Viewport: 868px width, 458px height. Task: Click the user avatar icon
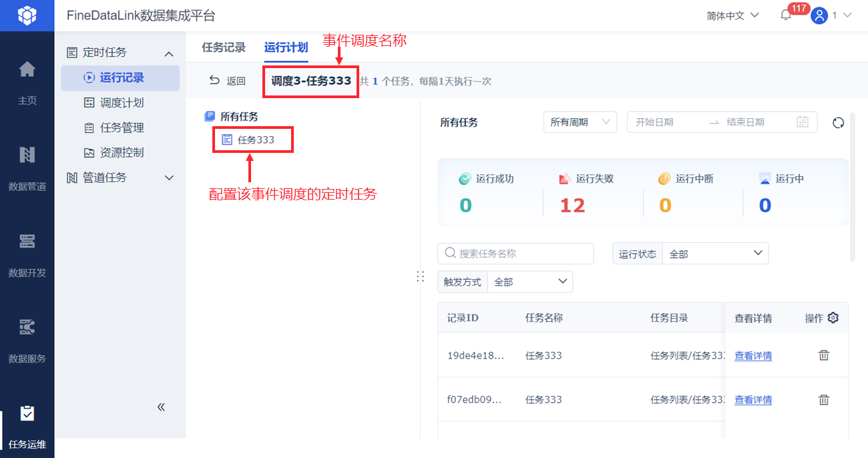click(x=819, y=15)
